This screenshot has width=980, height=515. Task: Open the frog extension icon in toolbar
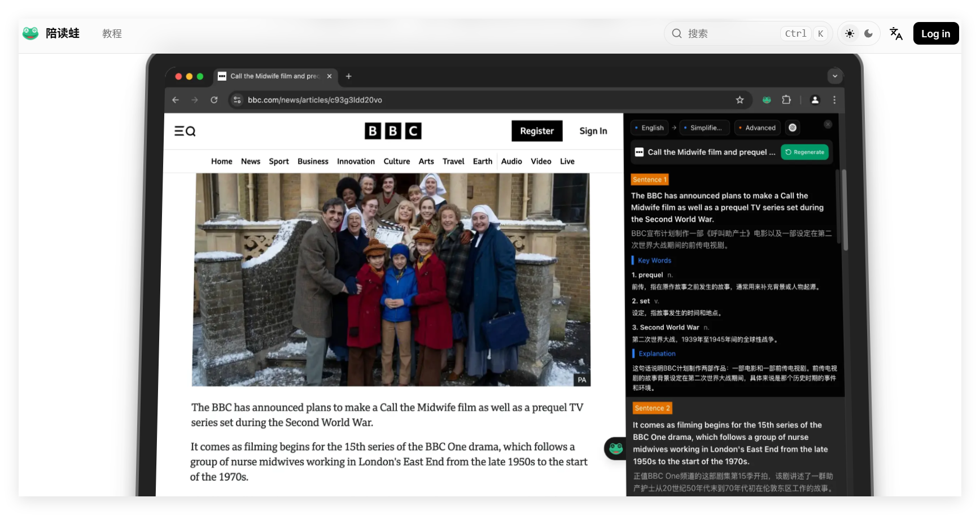coord(767,100)
